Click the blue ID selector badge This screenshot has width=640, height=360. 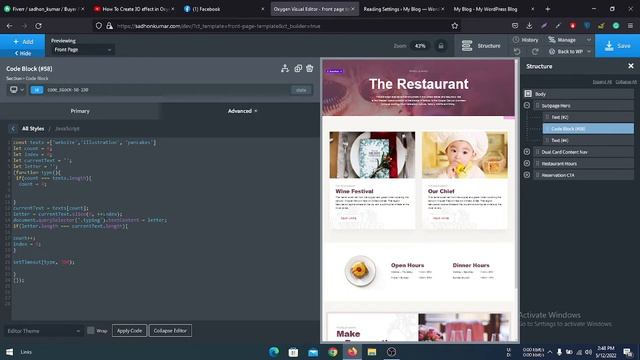tap(37, 90)
